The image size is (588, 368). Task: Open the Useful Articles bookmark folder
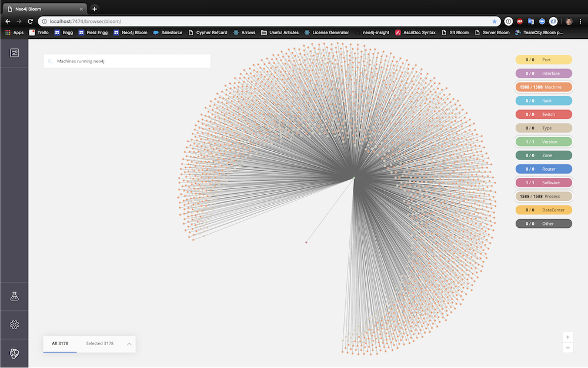coord(280,32)
